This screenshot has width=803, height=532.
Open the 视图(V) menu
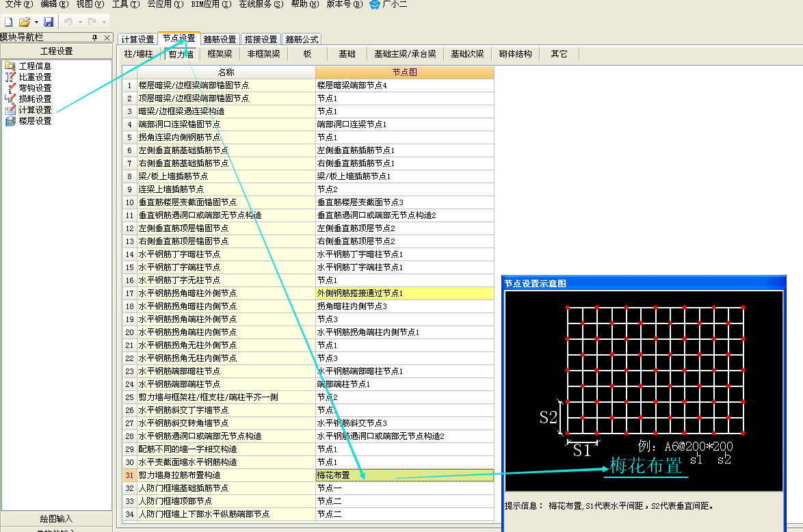coord(90,4)
